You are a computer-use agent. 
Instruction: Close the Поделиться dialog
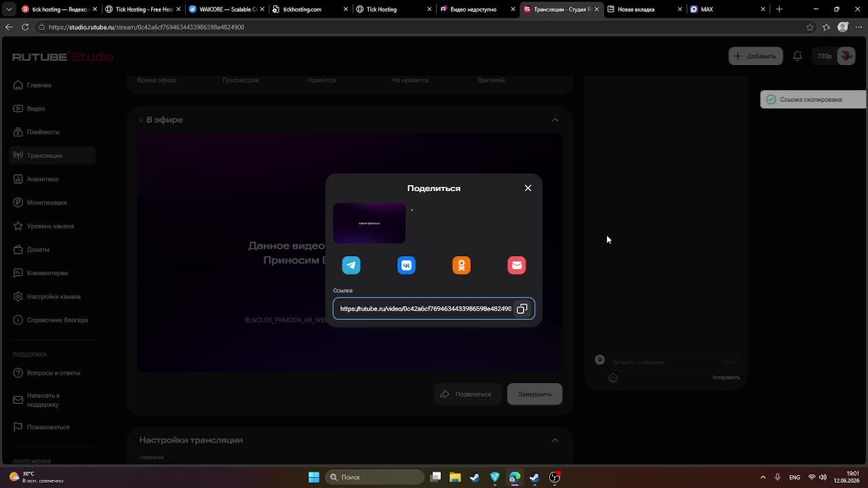coord(528,188)
